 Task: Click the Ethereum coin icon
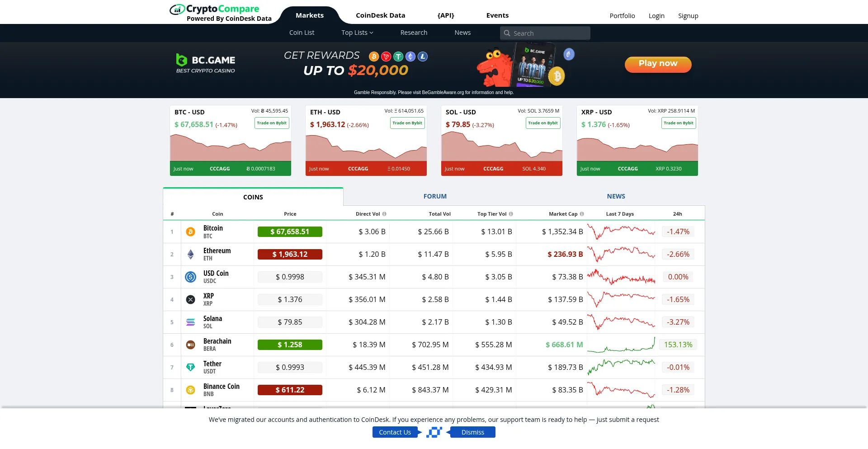(x=190, y=255)
